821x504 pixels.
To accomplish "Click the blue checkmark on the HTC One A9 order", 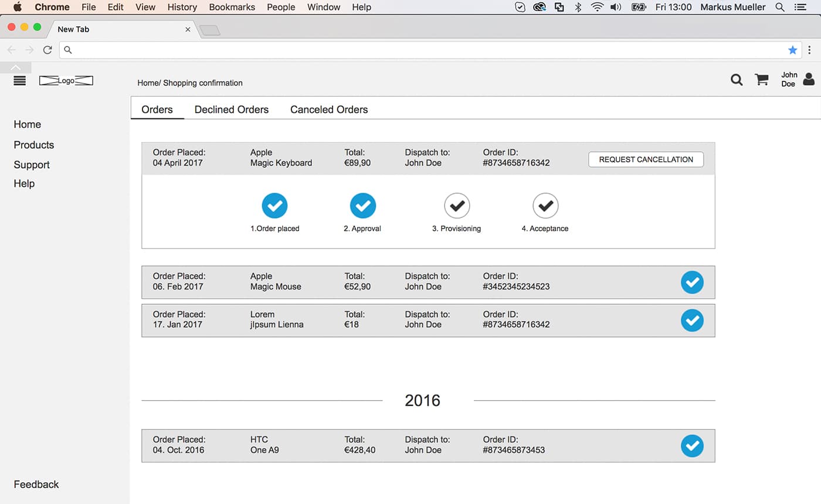I will (692, 446).
